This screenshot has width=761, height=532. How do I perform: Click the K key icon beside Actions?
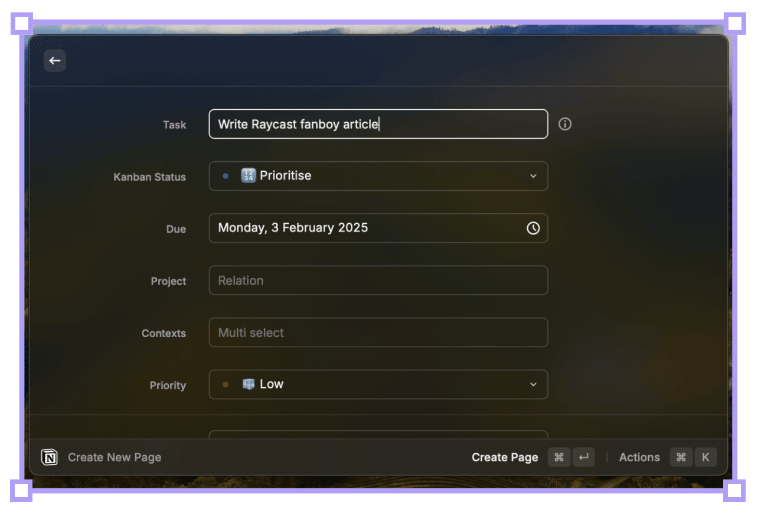(706, 457)
